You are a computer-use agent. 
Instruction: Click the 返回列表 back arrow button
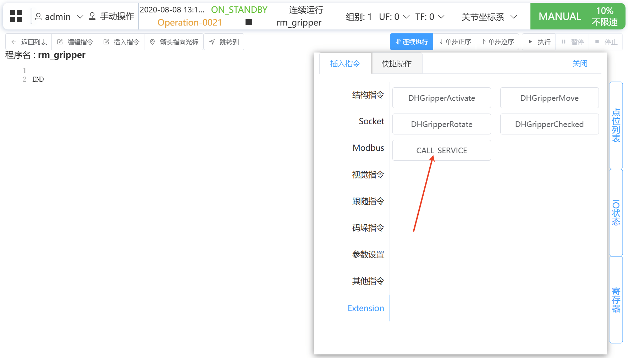(29, 42)
